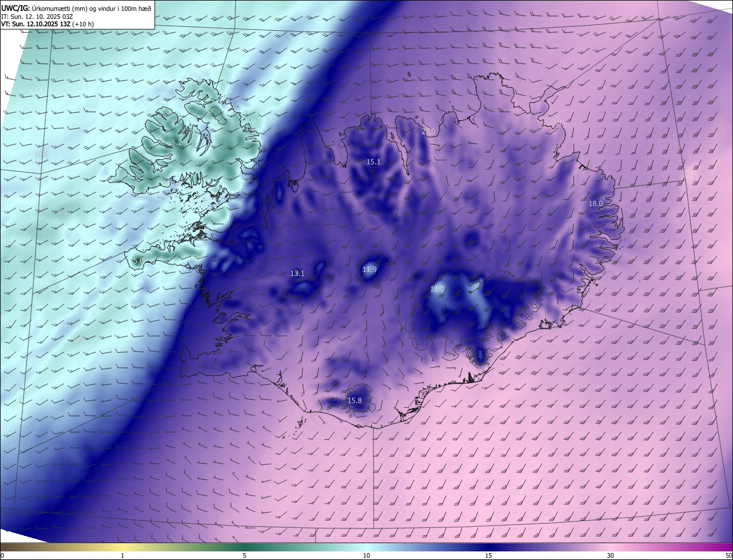Click the 5 tick on the color scale
Screen dimensions: 733x560
[245, 555]
